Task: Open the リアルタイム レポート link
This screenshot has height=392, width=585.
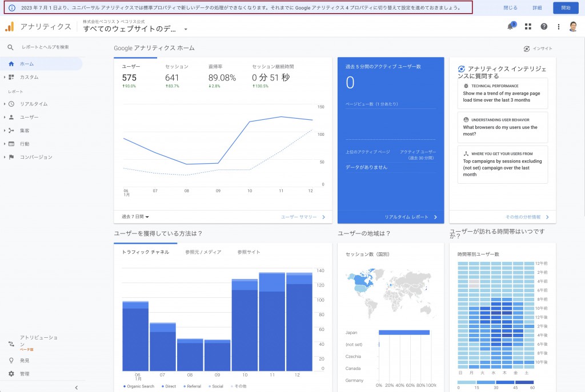Action: (411, 217)
